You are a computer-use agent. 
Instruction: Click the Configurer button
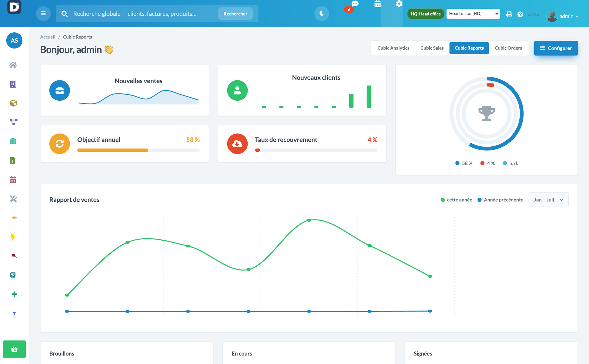[x=556, y=48]
